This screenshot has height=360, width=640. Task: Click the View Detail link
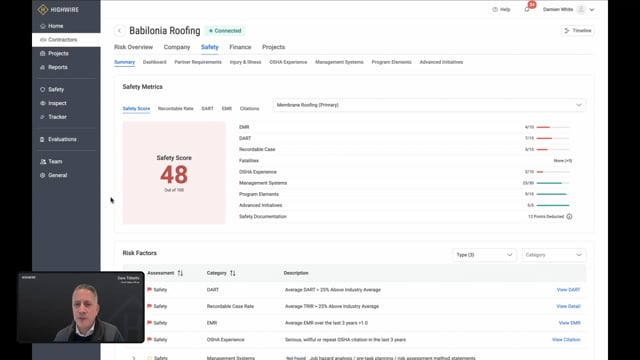[568, 306]
